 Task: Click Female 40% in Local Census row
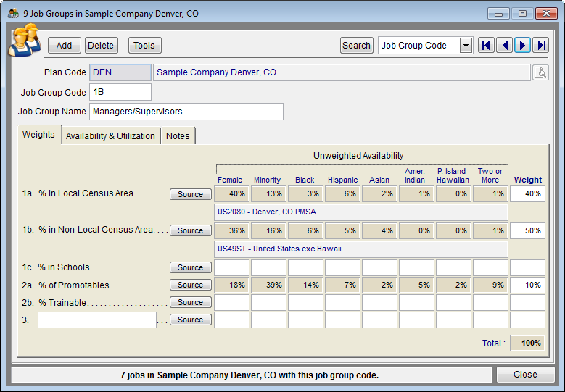point(231,194)
